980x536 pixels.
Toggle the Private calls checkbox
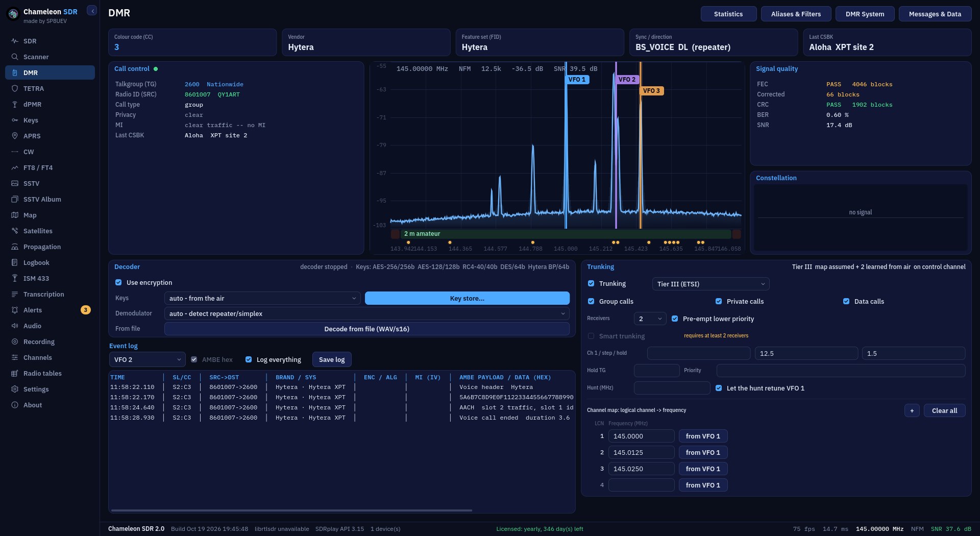pos(719,301)
